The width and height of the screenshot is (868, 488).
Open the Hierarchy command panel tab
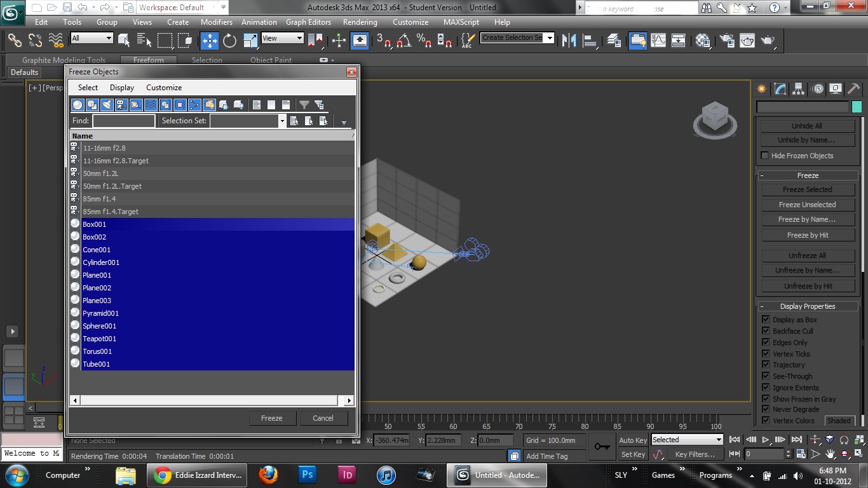click(x=799, y=89)
